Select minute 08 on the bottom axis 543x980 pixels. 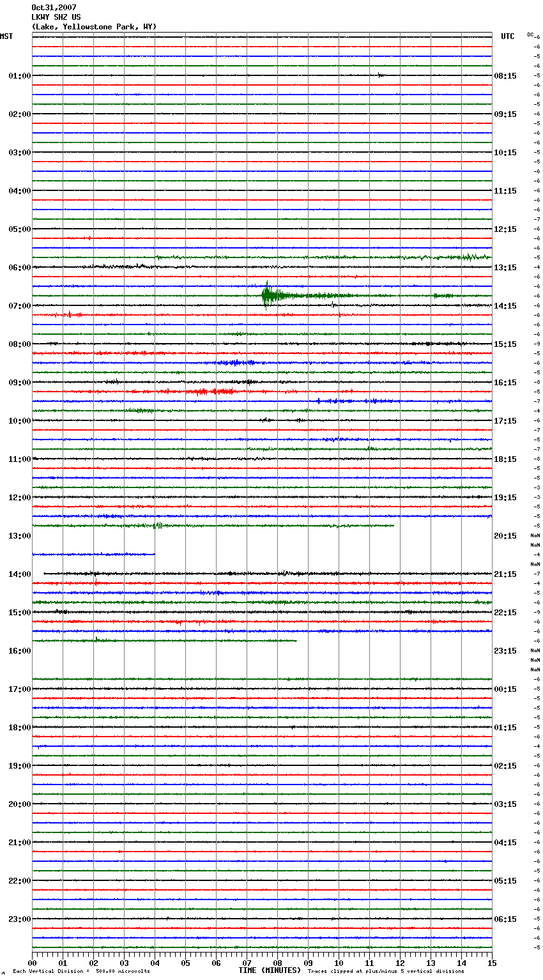click(x=277, y=963)
